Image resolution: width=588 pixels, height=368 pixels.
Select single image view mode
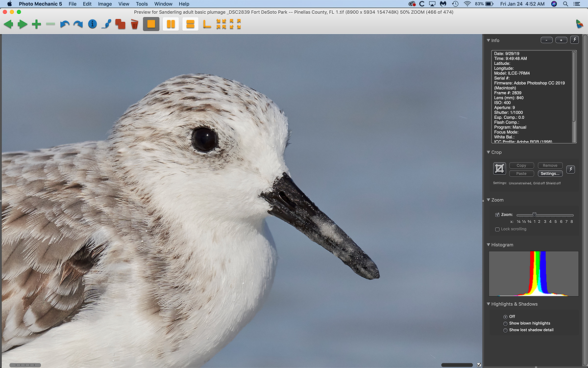pyautogui.click(x=151, y=24)
